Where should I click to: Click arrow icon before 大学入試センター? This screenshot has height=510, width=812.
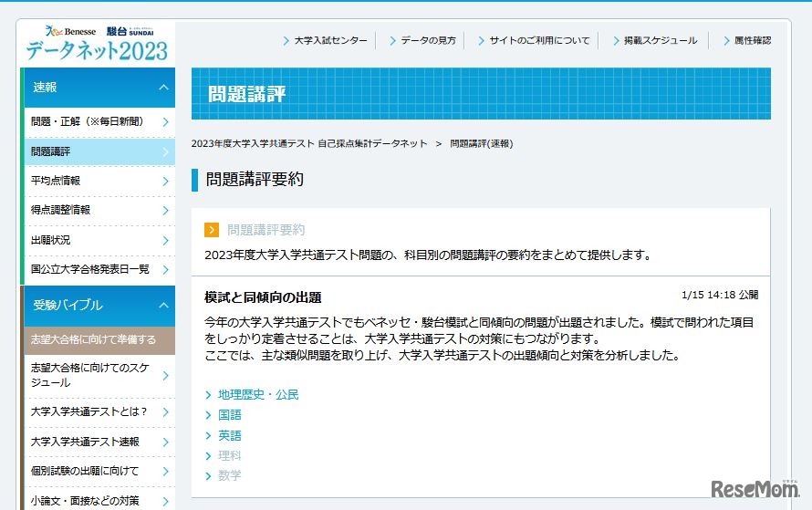tap(286, 40)
